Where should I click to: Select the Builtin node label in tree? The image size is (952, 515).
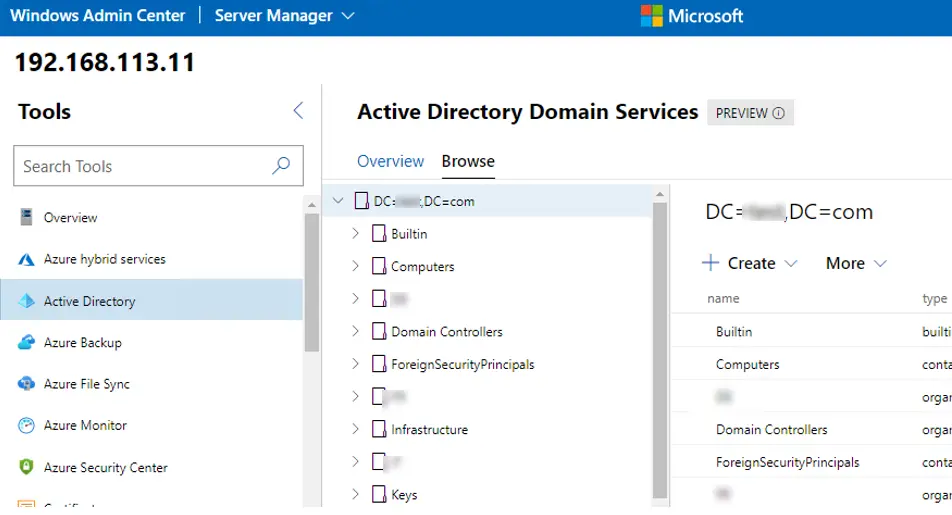click(x=409, y=234)
